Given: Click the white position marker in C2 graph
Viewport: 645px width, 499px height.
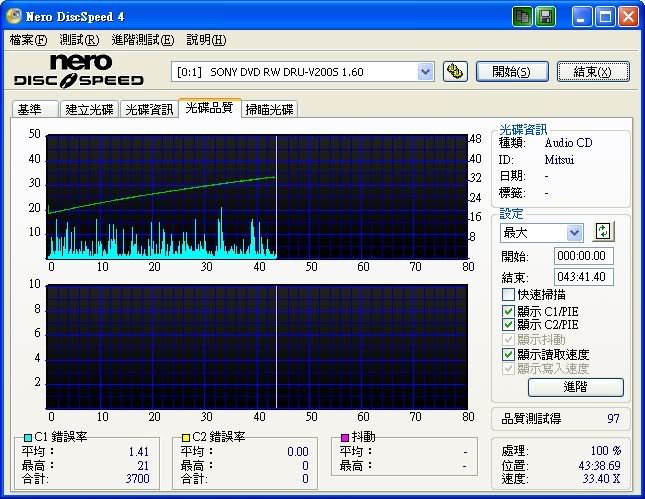Looking at the screenshot, I should 276,347.
